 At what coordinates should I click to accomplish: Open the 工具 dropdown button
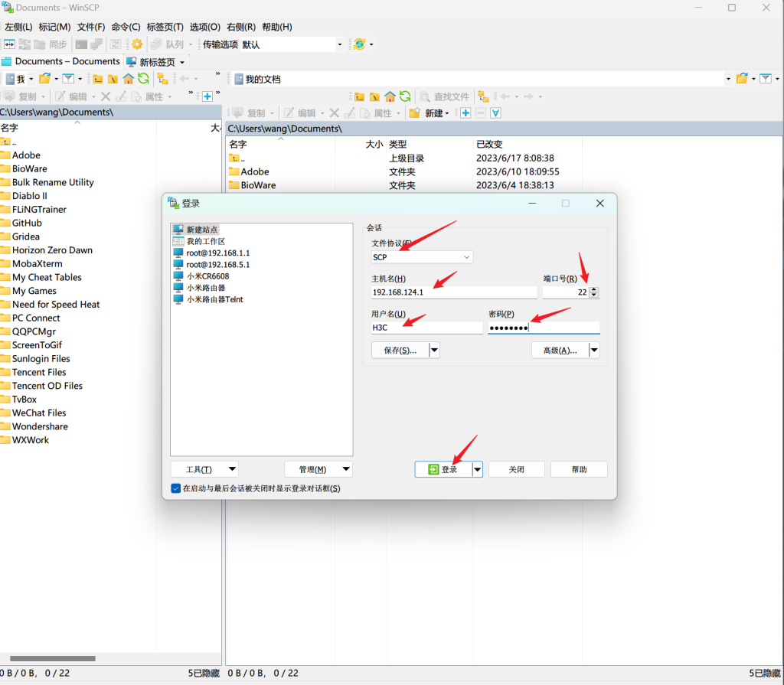pos(204,469)
